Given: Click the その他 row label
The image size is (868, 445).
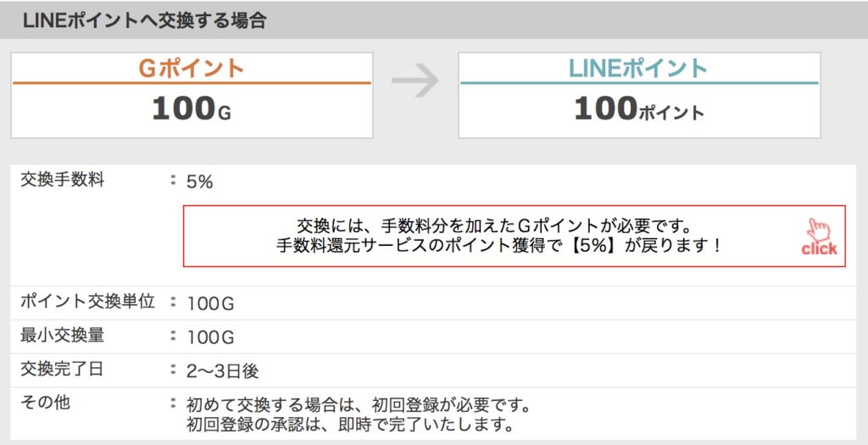Looking at the screenshot, I should 46,403.
